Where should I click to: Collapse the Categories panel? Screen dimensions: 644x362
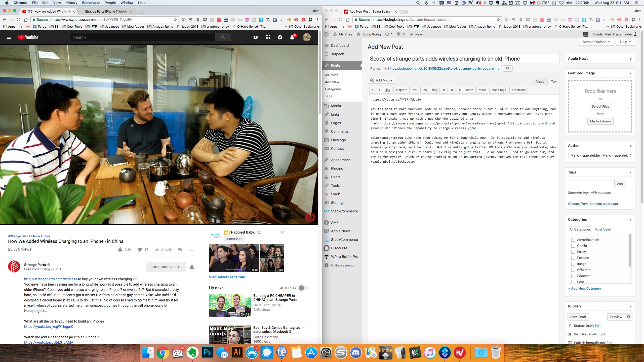630,220
